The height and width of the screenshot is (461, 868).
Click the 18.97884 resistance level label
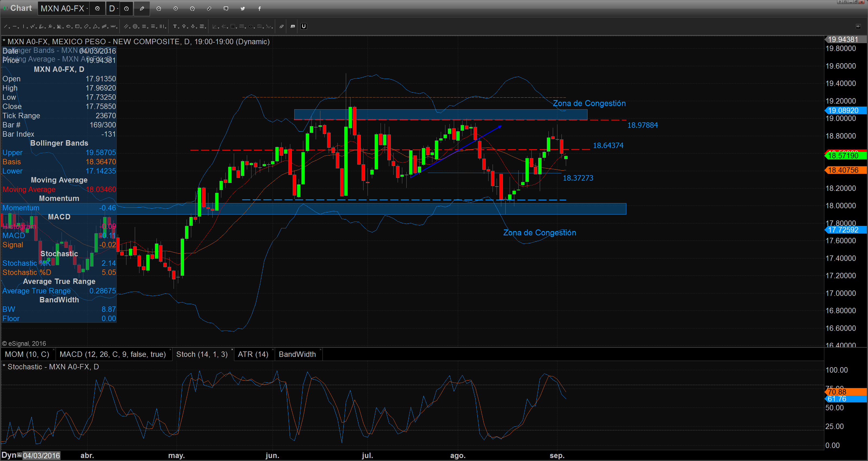pos(642,125)
